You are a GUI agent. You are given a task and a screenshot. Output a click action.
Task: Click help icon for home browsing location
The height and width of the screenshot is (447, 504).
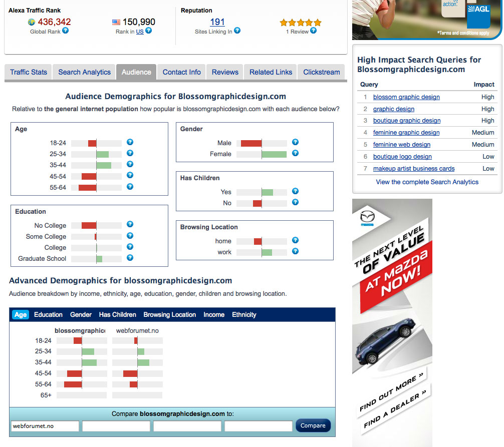coord(296,240)
